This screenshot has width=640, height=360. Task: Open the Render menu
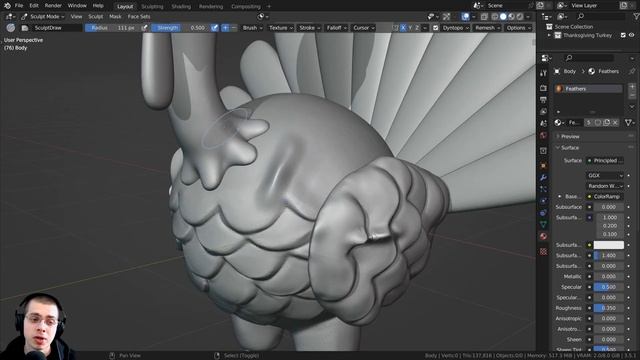pyautogui.click(x=53, y=6)
